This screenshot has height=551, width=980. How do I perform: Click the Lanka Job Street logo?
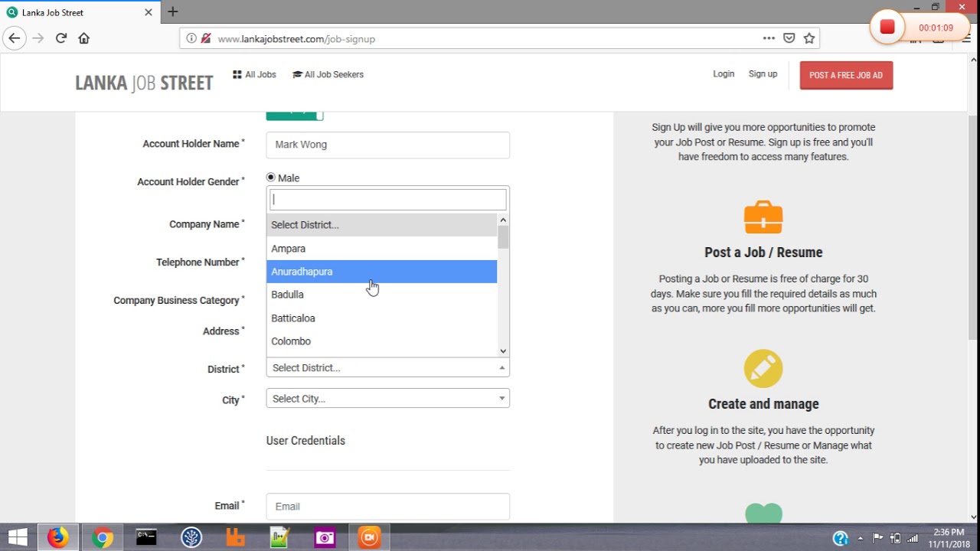[x=144, y=83]
